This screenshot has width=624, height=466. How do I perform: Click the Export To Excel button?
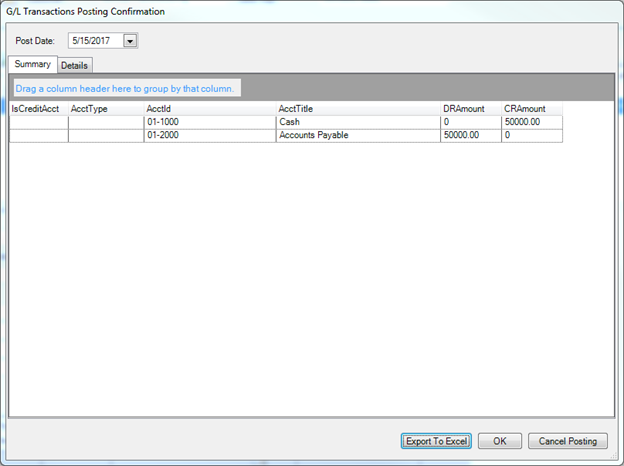coord(436,441)
